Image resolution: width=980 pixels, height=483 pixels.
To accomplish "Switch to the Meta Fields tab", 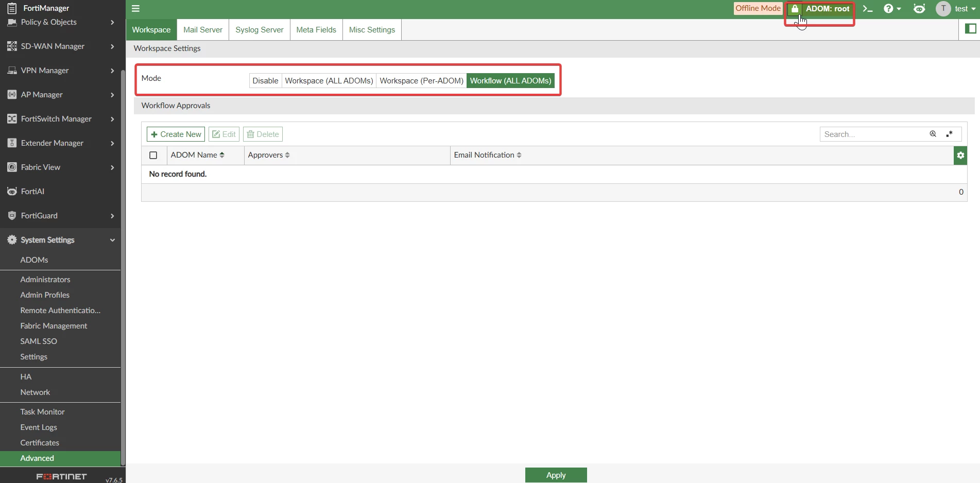I will [316, 30].
